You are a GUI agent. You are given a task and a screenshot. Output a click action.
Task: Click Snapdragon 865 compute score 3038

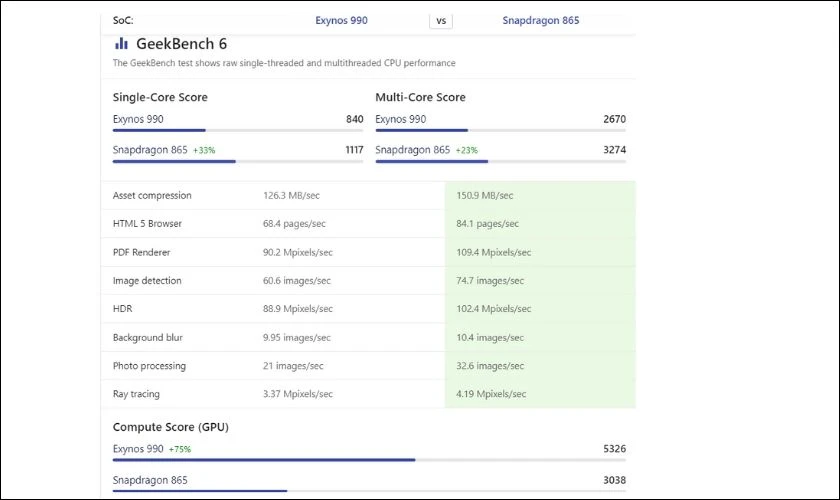pos(614,480)
